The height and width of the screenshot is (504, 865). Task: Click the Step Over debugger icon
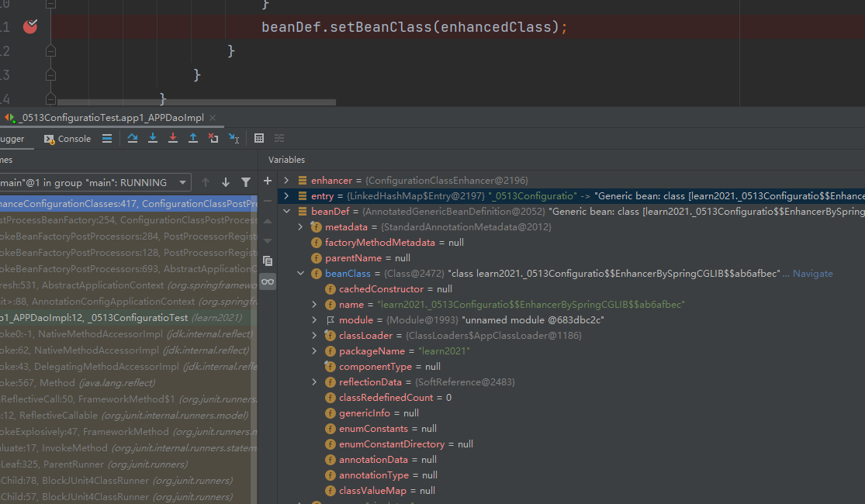tap(133, 139)
